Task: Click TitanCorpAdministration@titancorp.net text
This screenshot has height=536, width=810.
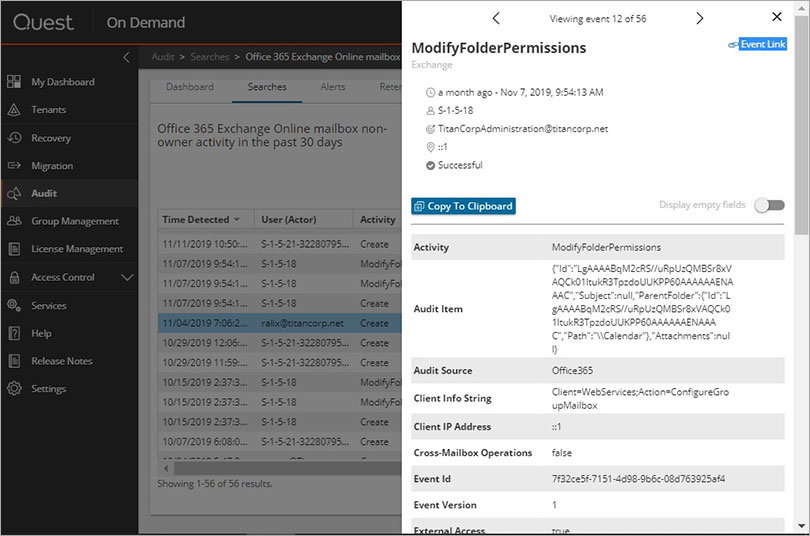Action: pyautogui.click(x=523, y=129)
